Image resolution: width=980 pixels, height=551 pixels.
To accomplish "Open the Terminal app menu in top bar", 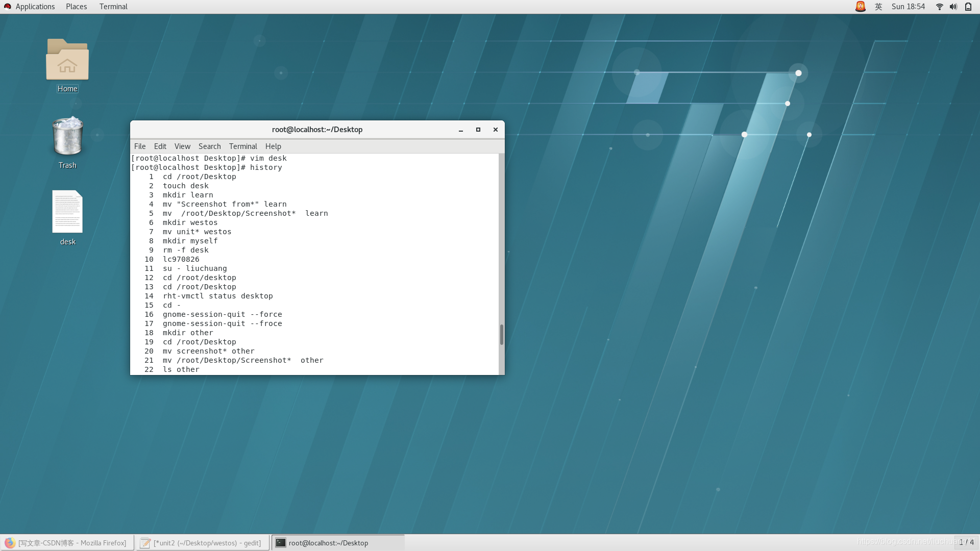I will click(x=113, y=7).
